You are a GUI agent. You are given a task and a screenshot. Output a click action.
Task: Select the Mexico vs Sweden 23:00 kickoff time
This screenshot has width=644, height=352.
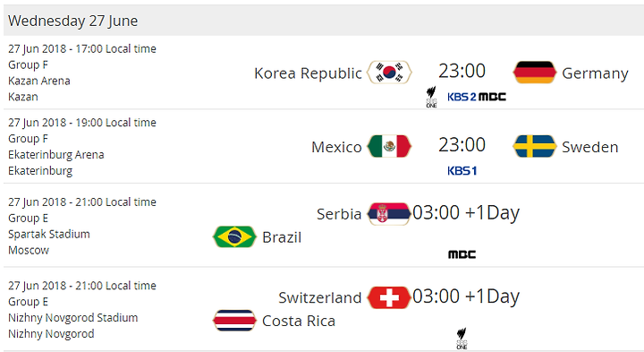(x=462, y=145)
